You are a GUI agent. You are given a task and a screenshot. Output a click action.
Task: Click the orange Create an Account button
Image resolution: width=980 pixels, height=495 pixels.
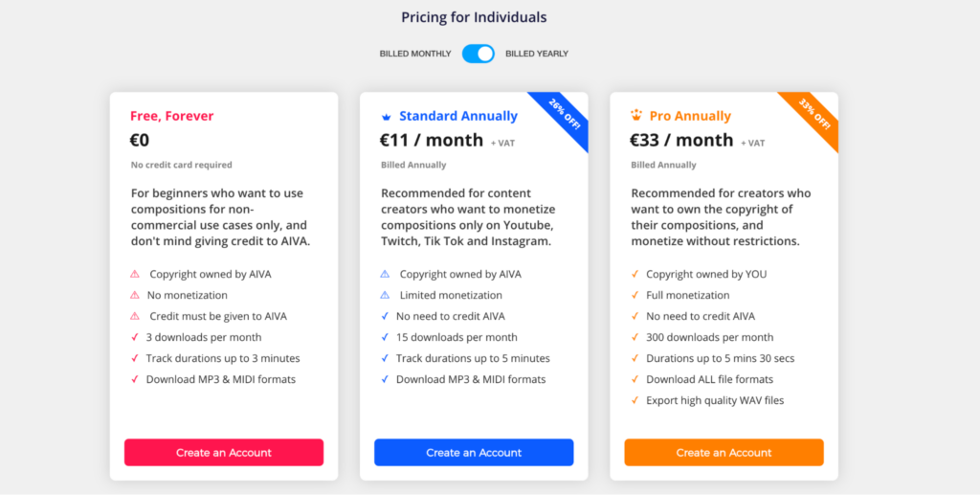pyautogui.click(x=724, y=453)
